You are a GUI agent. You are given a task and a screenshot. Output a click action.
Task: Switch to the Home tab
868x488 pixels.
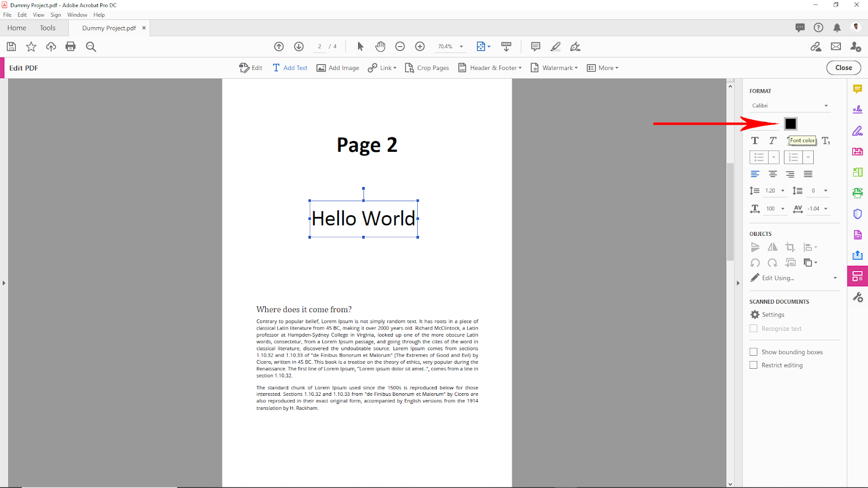pyautogui.click(x=17, y=28)
